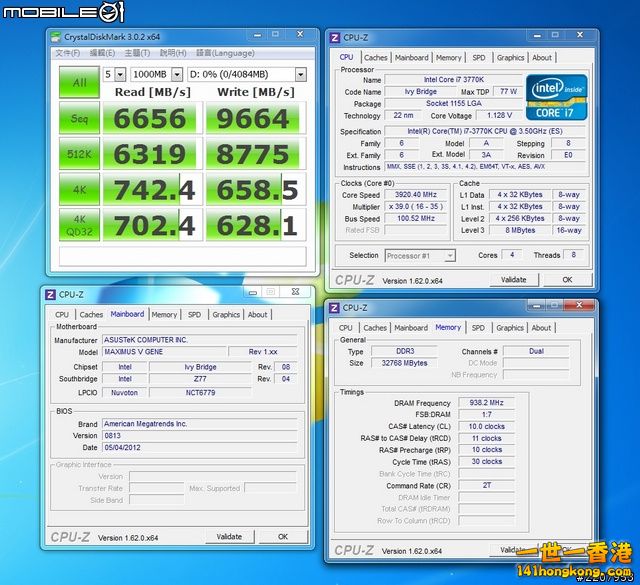Start the 512K benchmark test

(78, 155)
